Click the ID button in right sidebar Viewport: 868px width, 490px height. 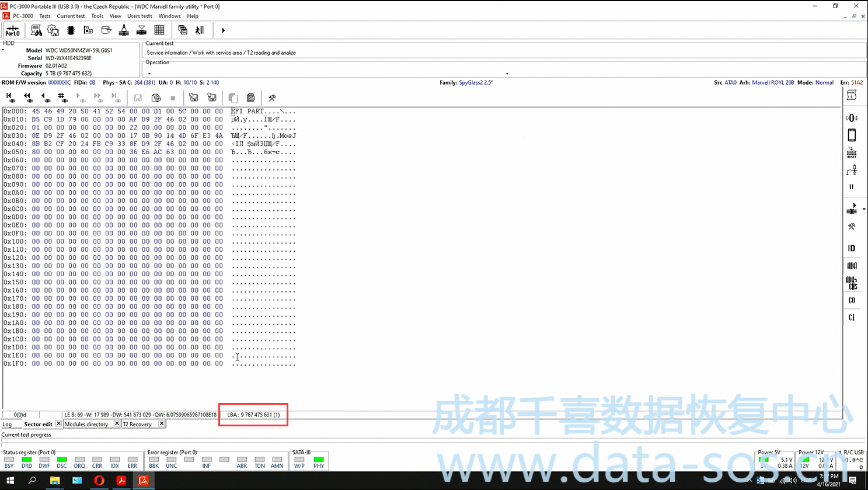click(x=852, y=248)
